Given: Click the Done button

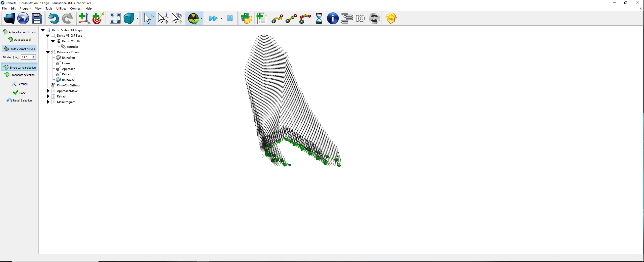Looking at the screenshot, I should [x=20, y=93].
